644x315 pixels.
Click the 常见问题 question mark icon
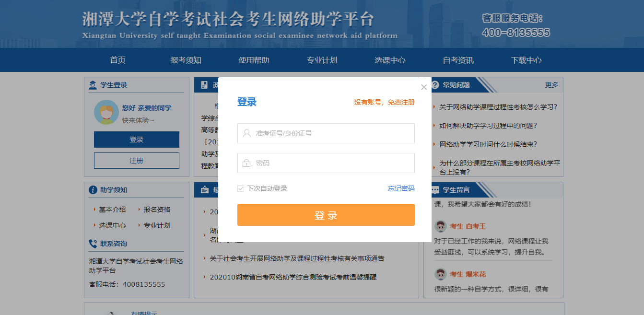pos(435,85)
